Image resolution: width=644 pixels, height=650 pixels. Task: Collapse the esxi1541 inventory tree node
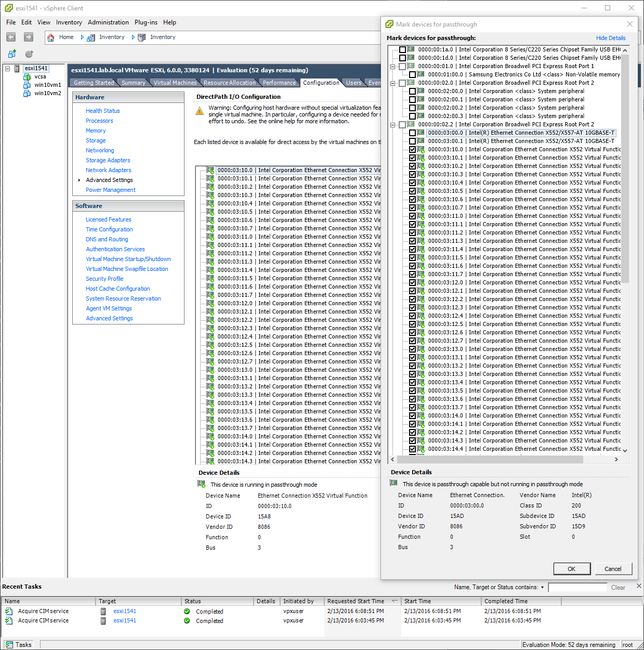coord(8,69)
